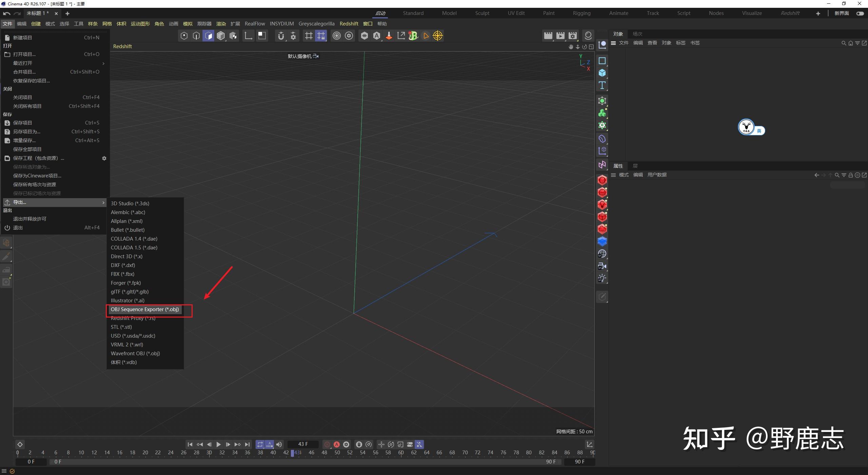Enable the Autokey recording button
This screenshot has height=475, width=868.
point(337,444)
